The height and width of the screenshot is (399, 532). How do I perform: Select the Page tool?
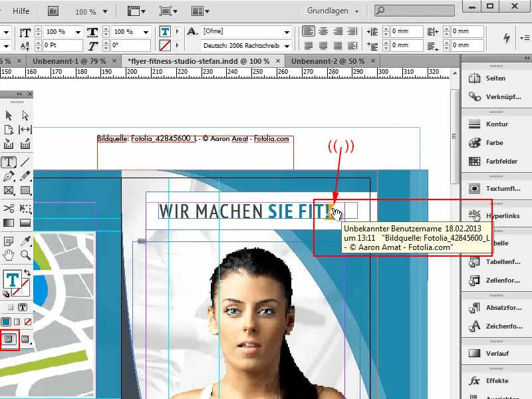[9, 130]
